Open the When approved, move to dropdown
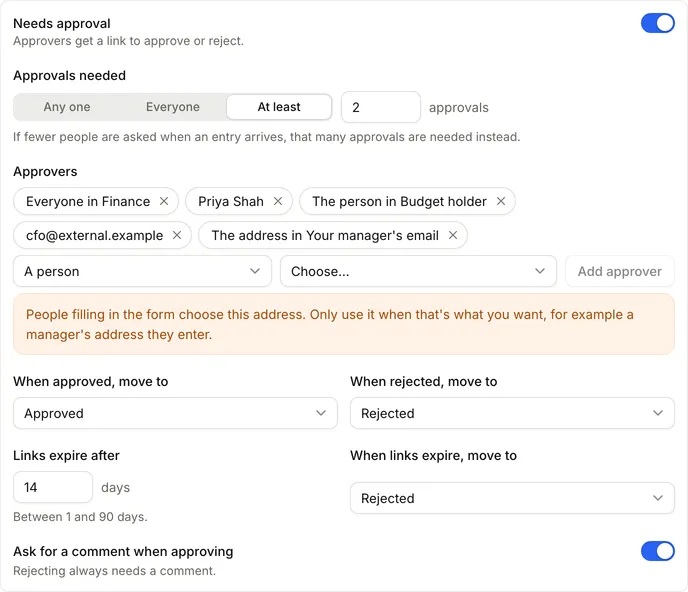The image size is (688, 592). point(175,413)
